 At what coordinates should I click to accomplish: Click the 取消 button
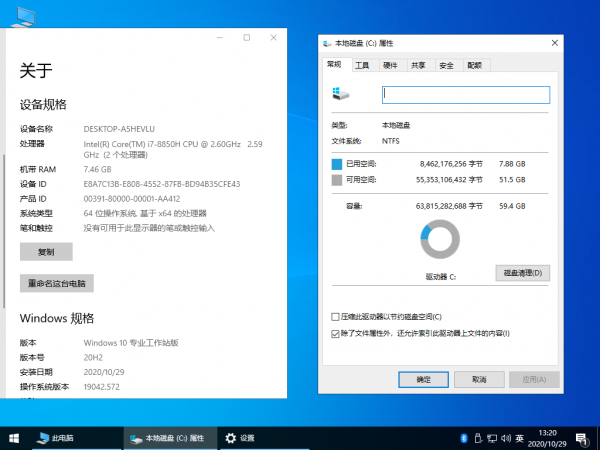click(x=479, y=380)
